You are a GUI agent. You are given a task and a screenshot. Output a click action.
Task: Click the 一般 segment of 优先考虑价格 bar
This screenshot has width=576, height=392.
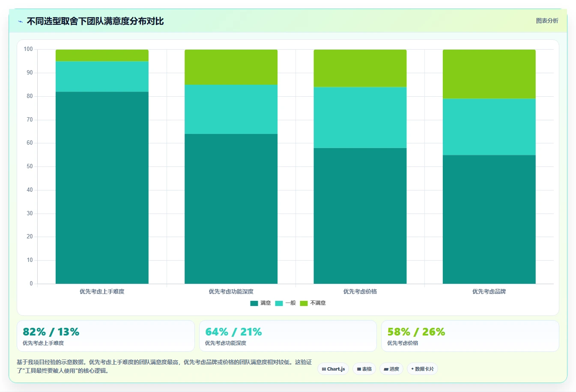(x=360, y=118)
